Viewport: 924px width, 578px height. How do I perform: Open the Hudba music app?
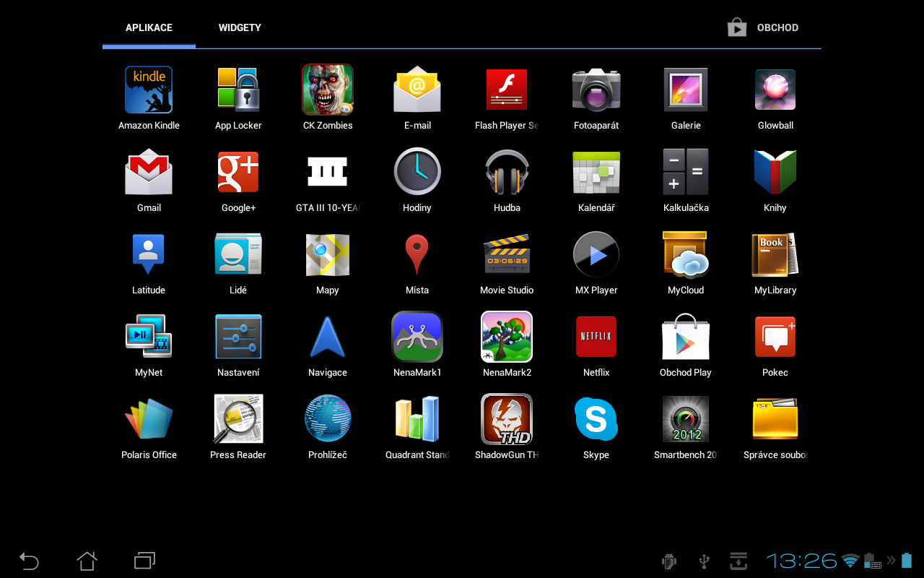[x=507, y=172]
